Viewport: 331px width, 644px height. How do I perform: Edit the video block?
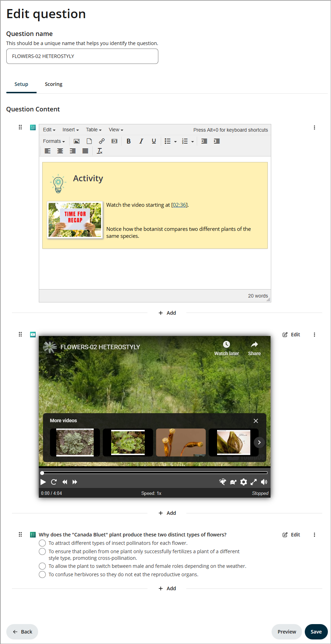click(x=292, y=335)
